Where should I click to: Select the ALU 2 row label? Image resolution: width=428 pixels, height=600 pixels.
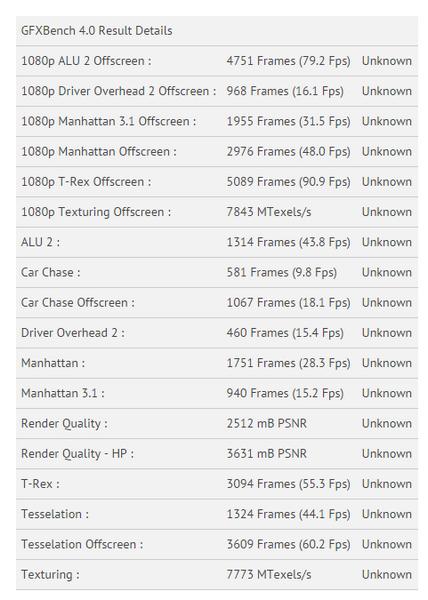coord(40,242)
